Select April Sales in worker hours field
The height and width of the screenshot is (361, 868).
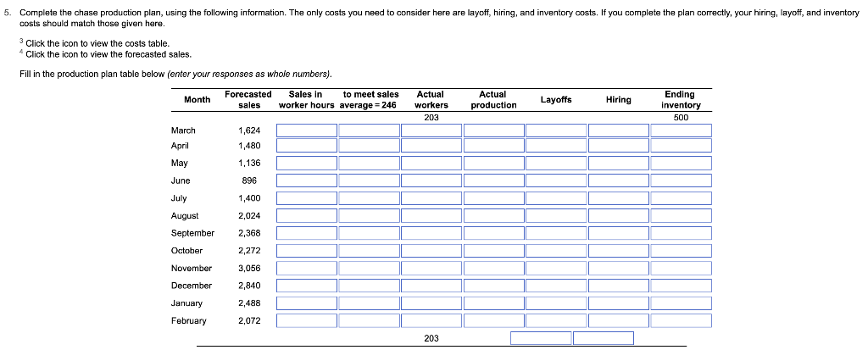(x=307, y=146)
